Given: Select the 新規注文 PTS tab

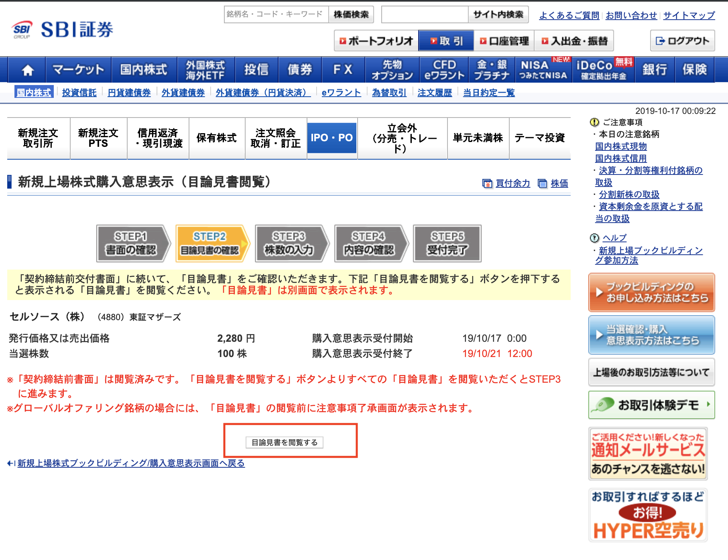Looking at the screenshot, I should point(98,138).
